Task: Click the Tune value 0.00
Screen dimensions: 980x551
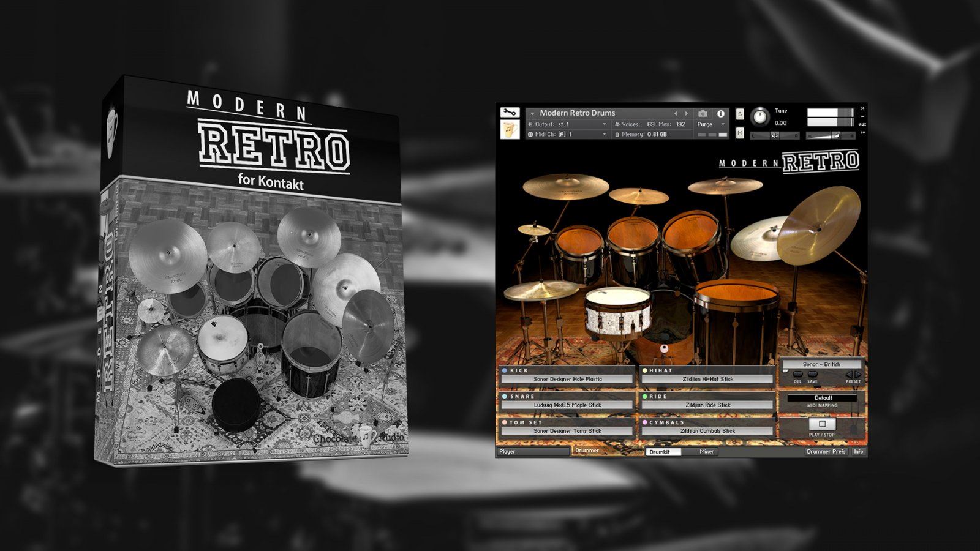Action: tap(781, 123)
